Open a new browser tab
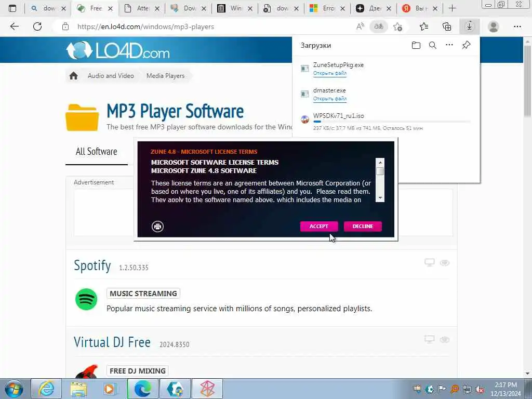 coord(453,8)
